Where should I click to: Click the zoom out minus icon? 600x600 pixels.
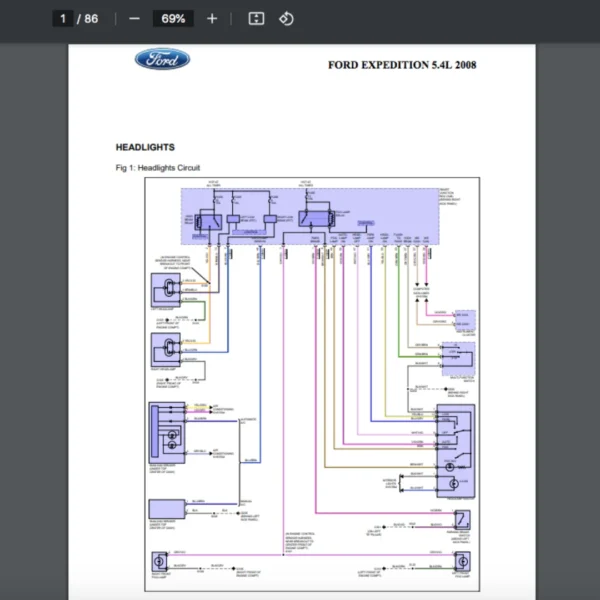134,19
